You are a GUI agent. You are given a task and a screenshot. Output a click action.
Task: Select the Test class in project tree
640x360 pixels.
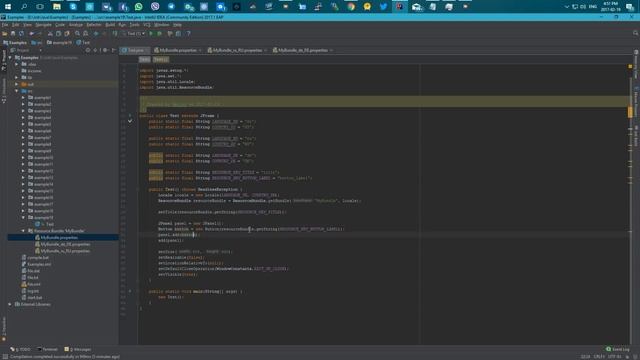[x=44, y=224]
